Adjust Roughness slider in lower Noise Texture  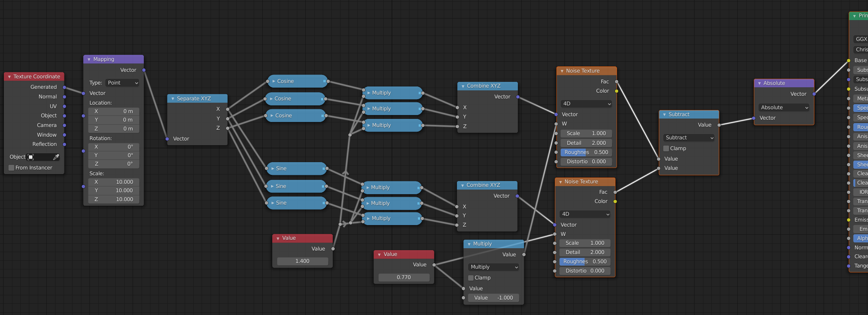(x=585, y=261)
